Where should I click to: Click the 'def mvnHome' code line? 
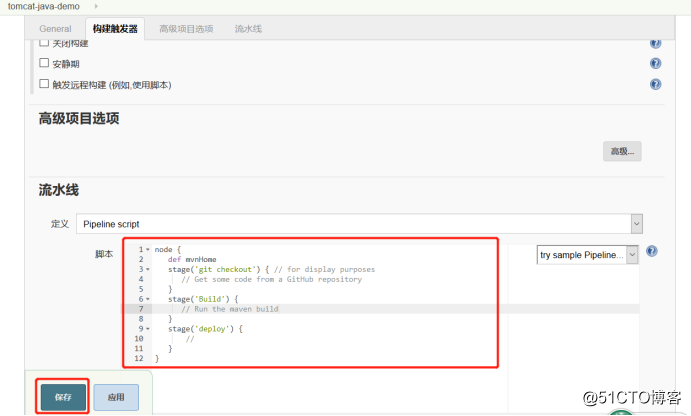(x=192, y=260)
